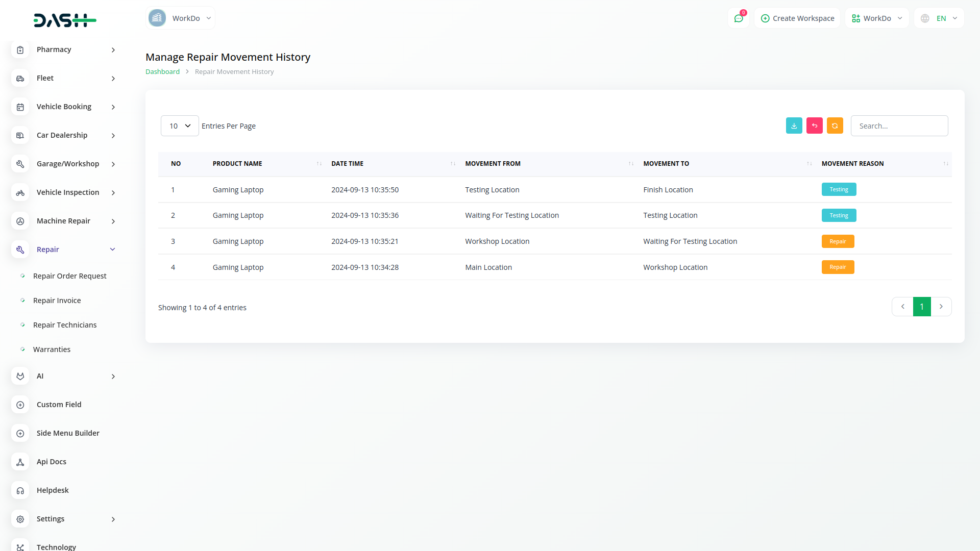Click the Search input field
The width and height of the screenshot is (980, 551).
[899, 126]
